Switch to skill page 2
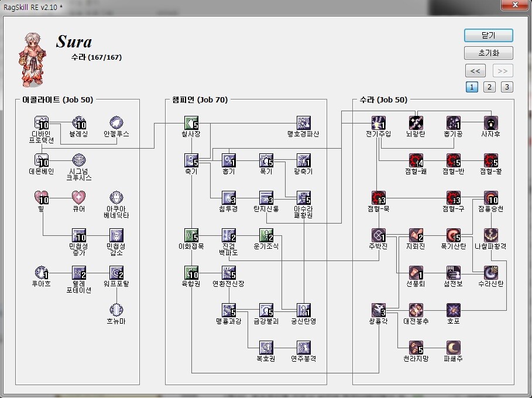Screen dimensions: 532x398 (489, 87)
